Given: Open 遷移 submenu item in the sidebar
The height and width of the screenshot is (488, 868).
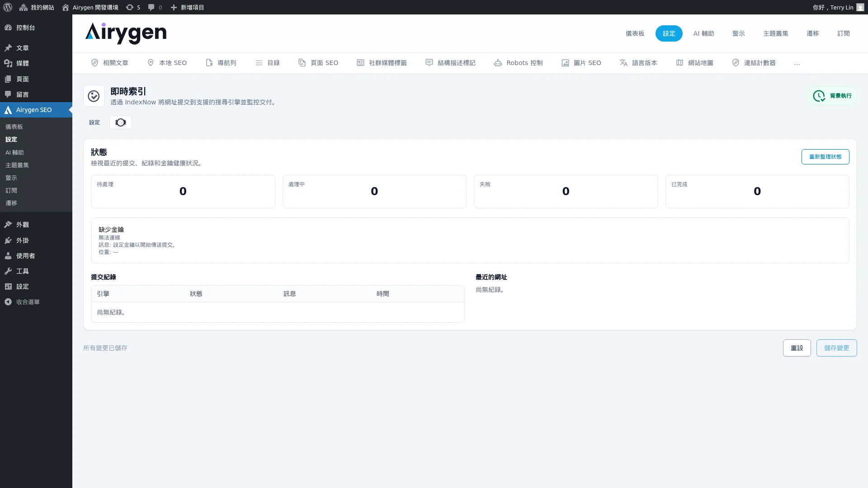Looking at the screenshot, I should click(11, 203).
